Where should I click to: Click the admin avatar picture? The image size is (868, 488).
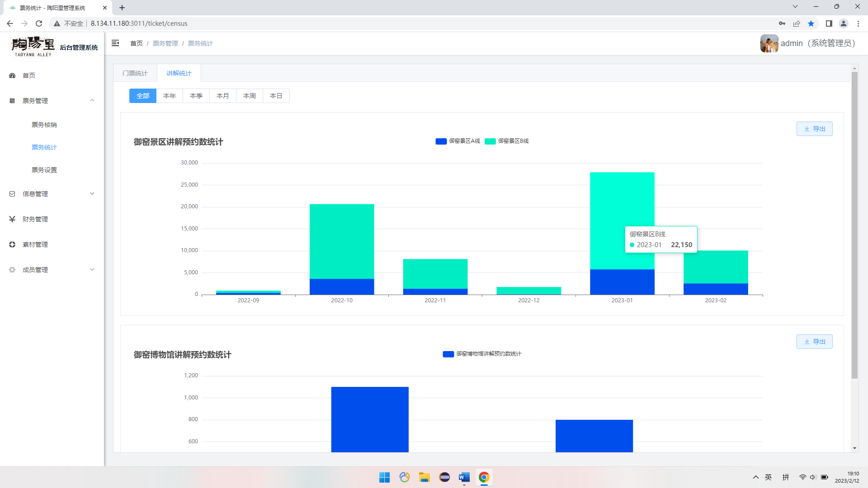pyautogui.click(x=769, y=43)
